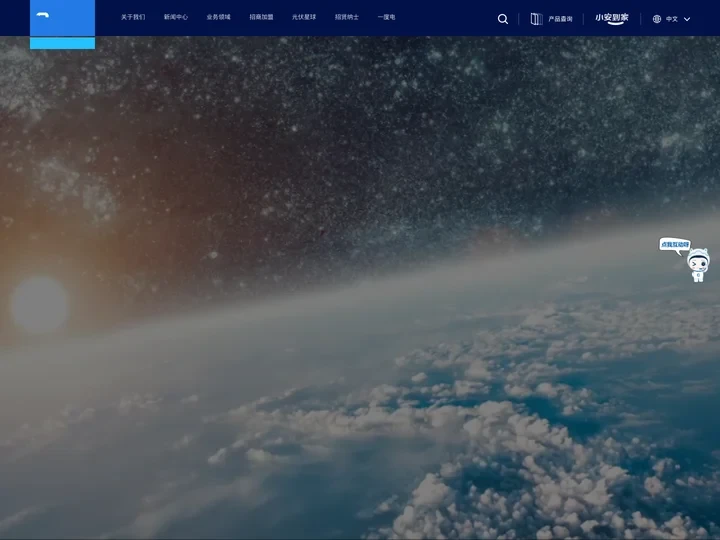Click the blue site logo block

62,24
